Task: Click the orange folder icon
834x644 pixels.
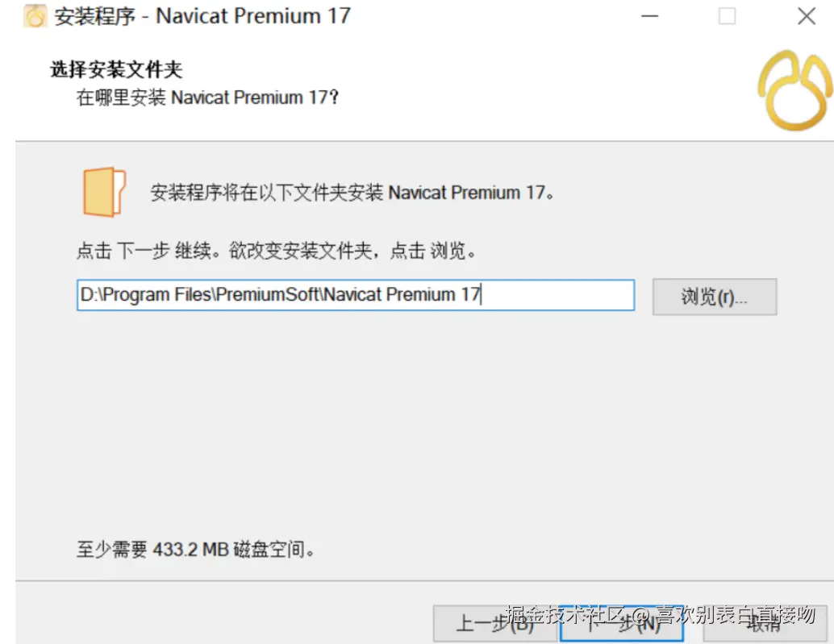Action: point(104,192)
